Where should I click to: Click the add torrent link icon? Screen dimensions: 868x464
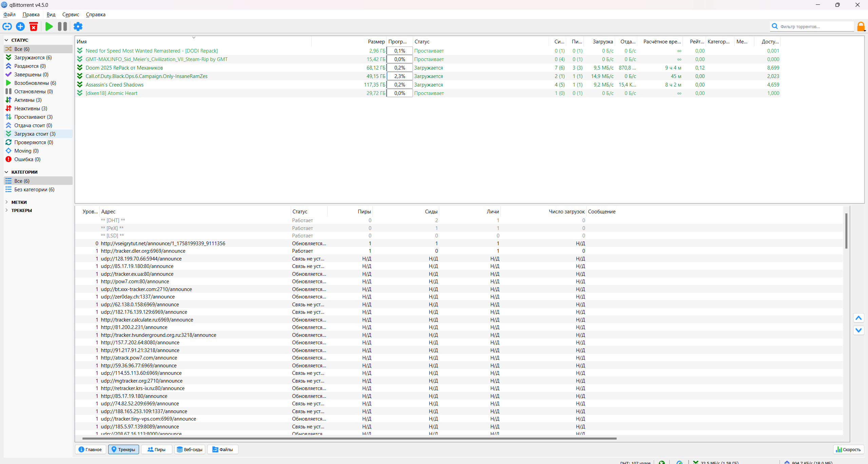tap(7, 26)
